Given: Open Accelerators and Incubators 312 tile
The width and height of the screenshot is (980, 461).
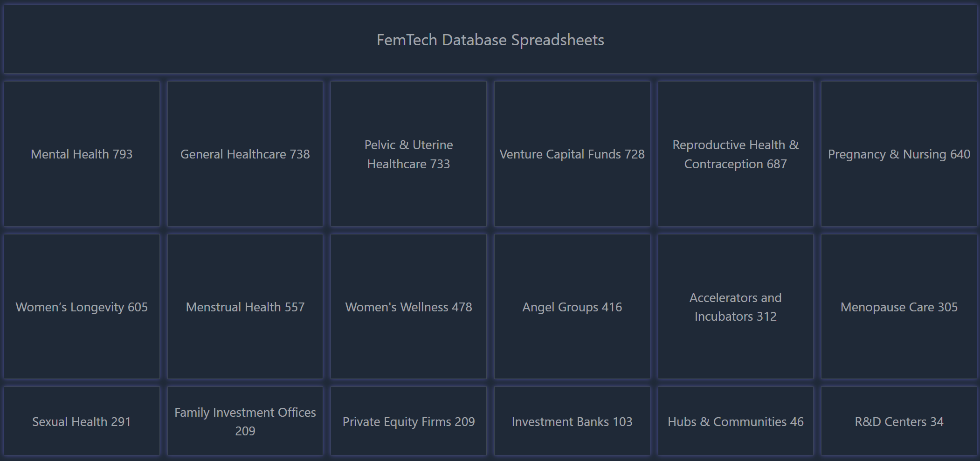Looking at the screenshot, I should pos(735,307).
